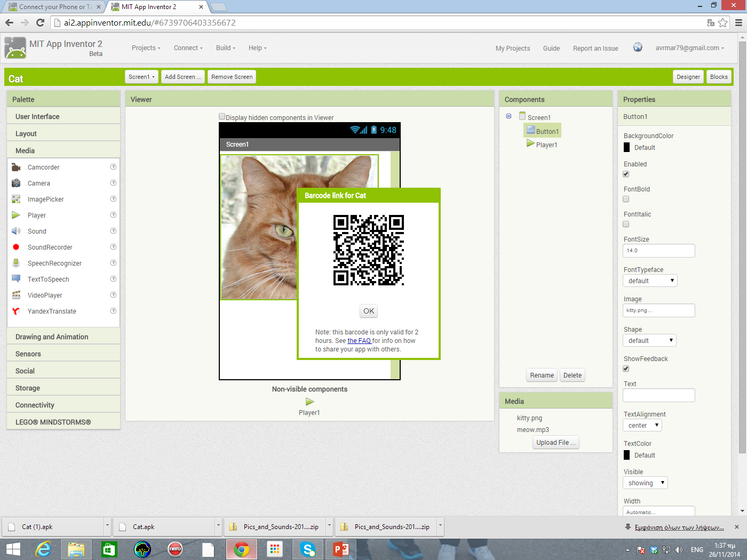747x560 pixels.
Task: Expand Drawing and Animation palette category
Action: tap(63, 337)
